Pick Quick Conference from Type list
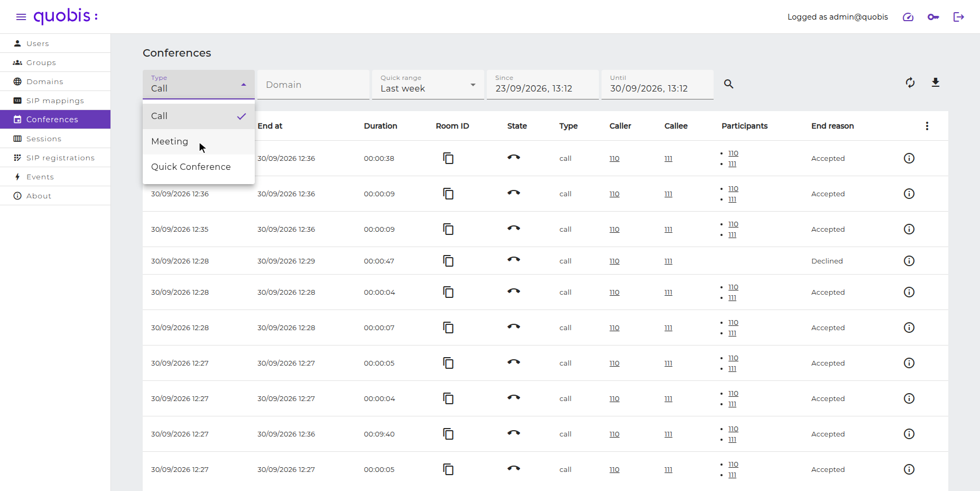980x491 pixels. coord(199,167)
